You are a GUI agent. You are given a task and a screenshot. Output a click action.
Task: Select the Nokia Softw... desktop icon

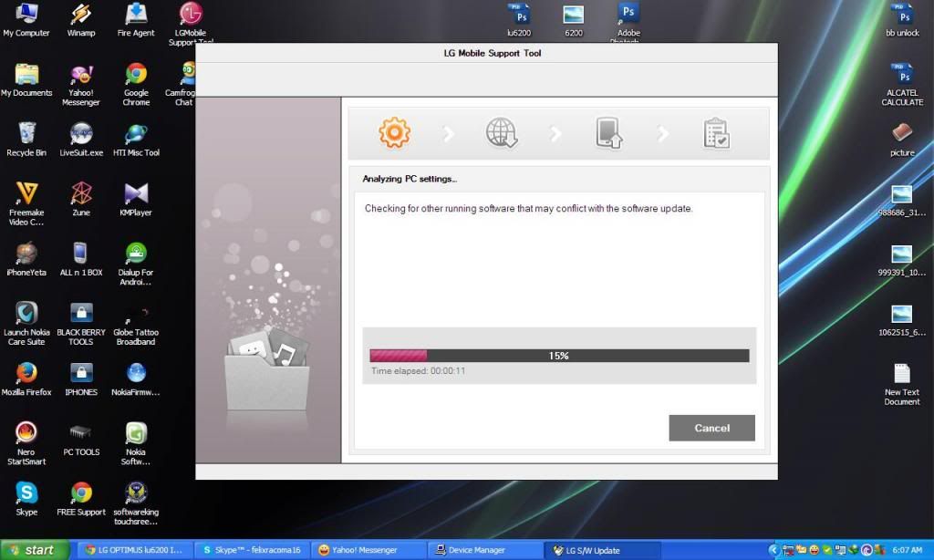(x=136, y=443)
